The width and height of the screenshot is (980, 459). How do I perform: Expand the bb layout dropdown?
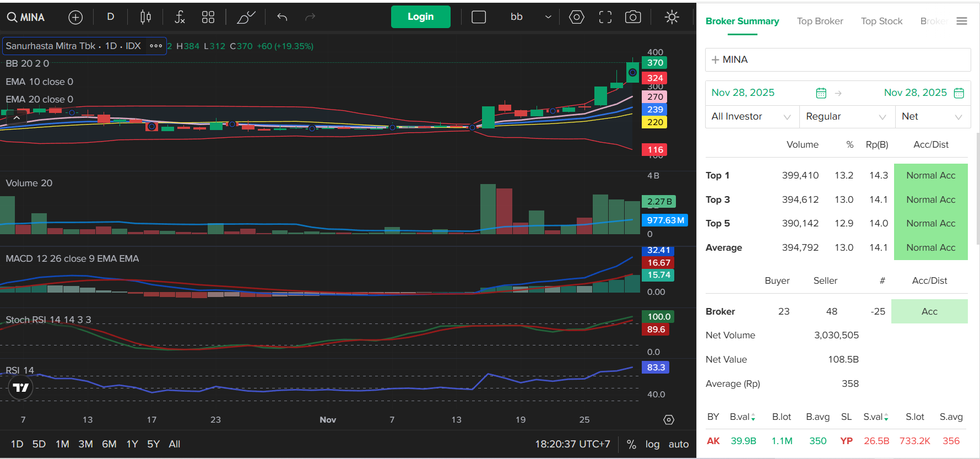coord(548,17)
